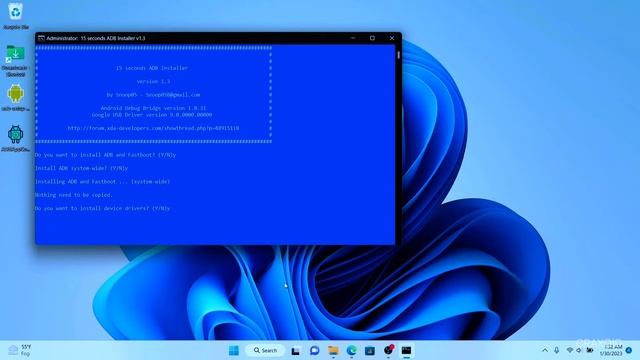Viewport: 640px width, 360px height.
Task: Open the Windows Start menu
Action: [234, 350]
